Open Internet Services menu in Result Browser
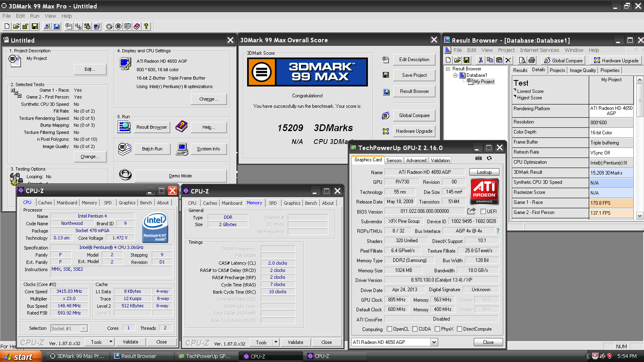The height and width of the screenshot is (362, 644). (539, 50)
